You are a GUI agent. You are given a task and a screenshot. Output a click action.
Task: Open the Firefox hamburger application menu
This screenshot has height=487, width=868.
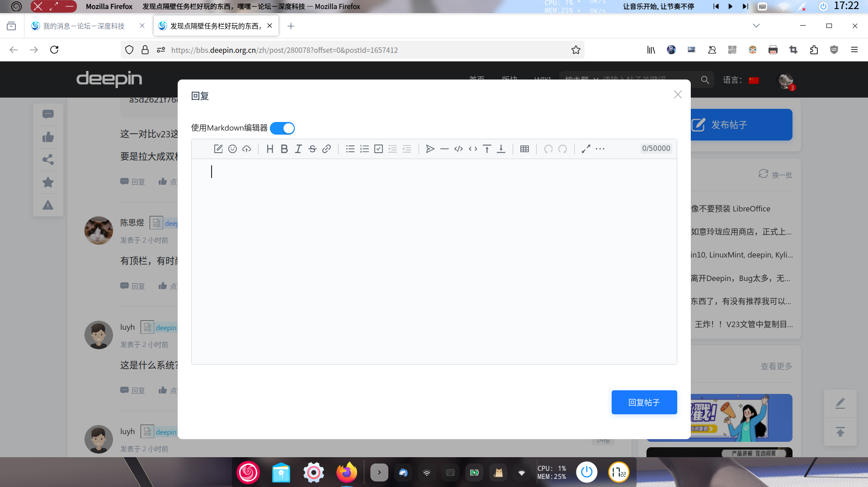(854, 50)
